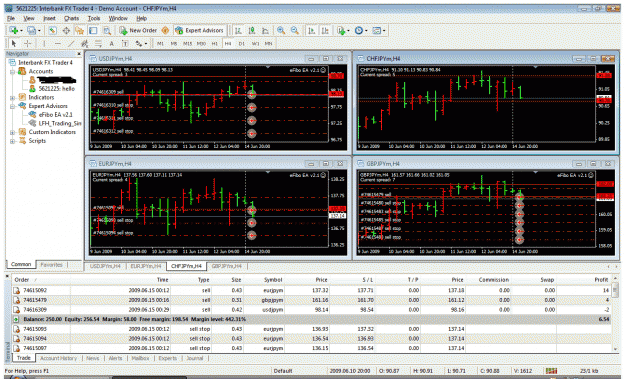Select the equidistant channel tool
Viewport: 625px width, 379px height.
(85, 43)
